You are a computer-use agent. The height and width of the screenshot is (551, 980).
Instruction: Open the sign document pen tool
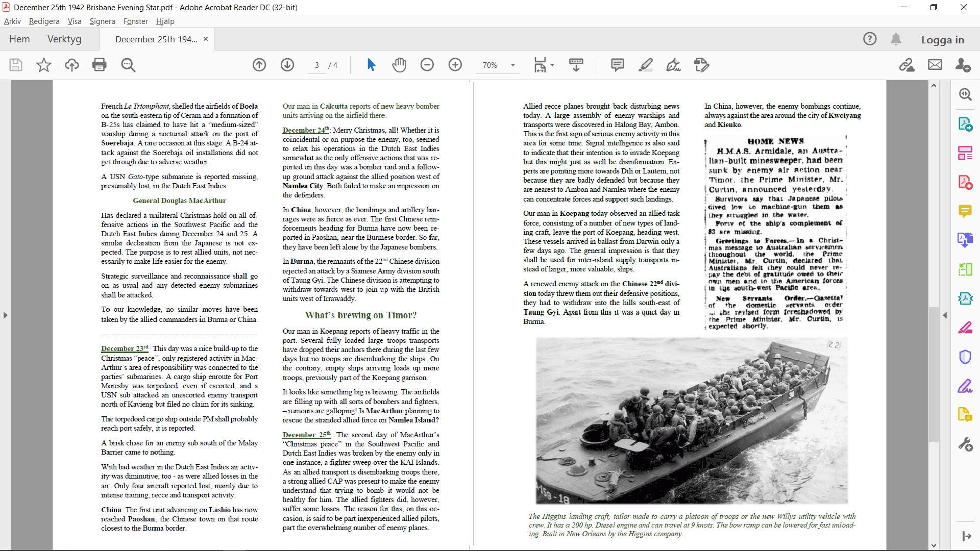674,65
